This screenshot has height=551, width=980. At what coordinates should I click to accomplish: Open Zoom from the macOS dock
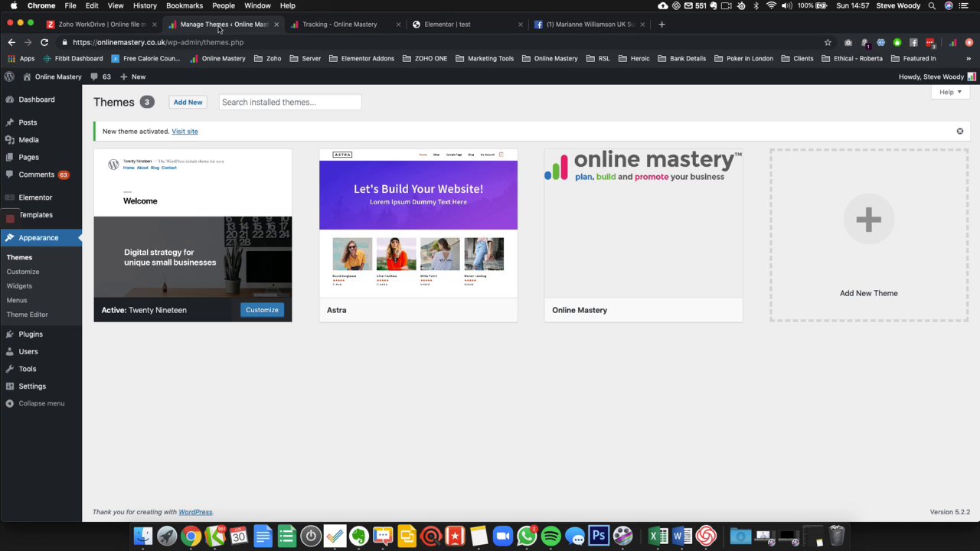(x=502, y=536)
